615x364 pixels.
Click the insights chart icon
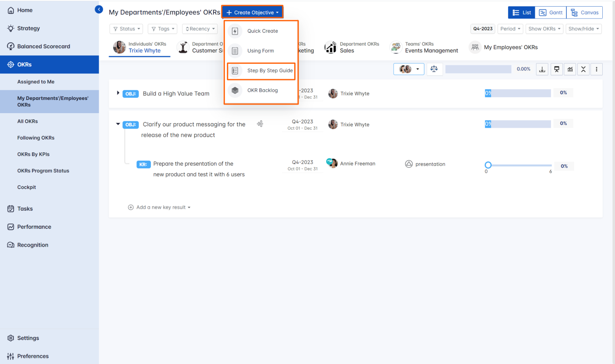570,69
